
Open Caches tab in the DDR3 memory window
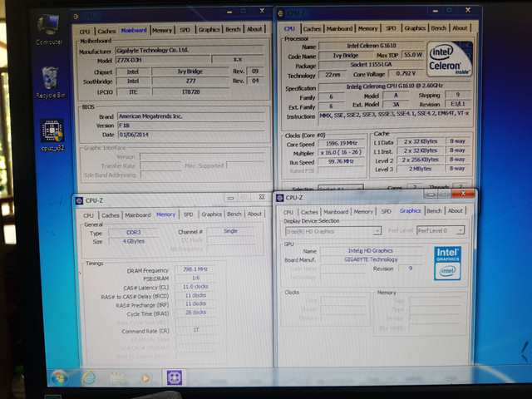pyautogui.click(x=111, y=215)
